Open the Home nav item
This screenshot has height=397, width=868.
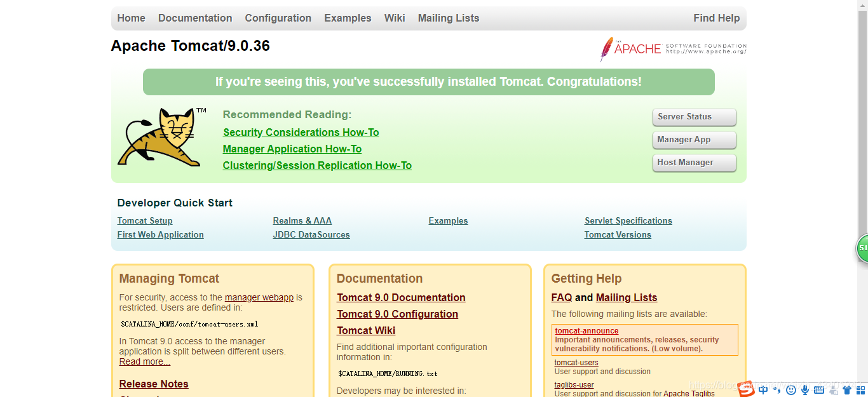point(132,18)
